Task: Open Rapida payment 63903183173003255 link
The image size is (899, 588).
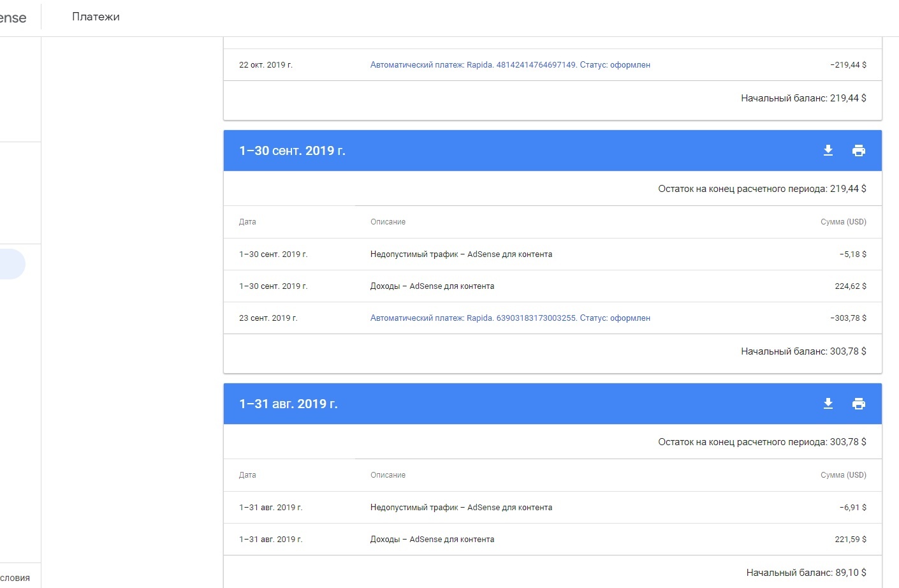Action: pyautogui.click(x=510, y=318)
